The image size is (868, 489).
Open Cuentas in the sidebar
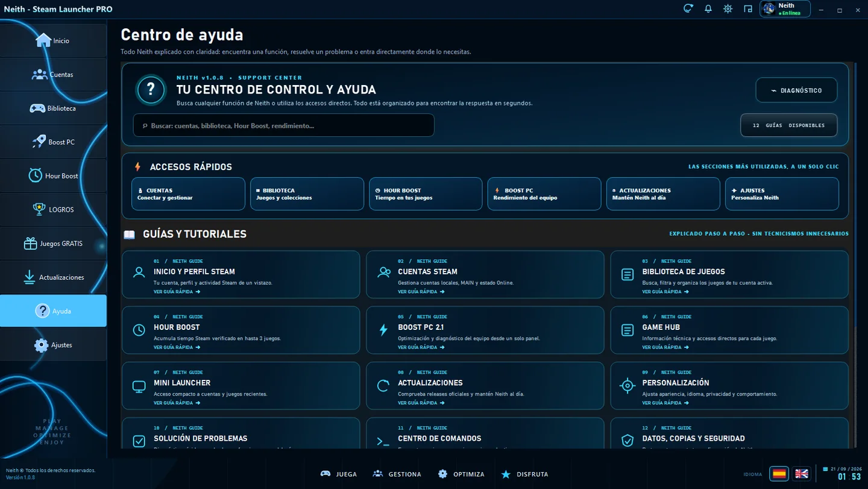(x=54, y=74)
